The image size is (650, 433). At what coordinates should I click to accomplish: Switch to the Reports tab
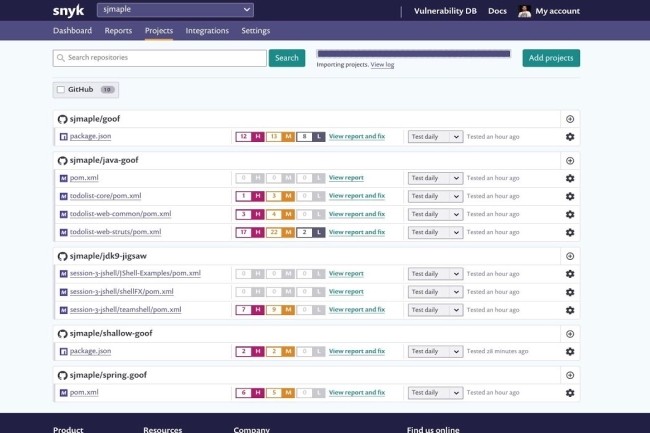[118, 31]
